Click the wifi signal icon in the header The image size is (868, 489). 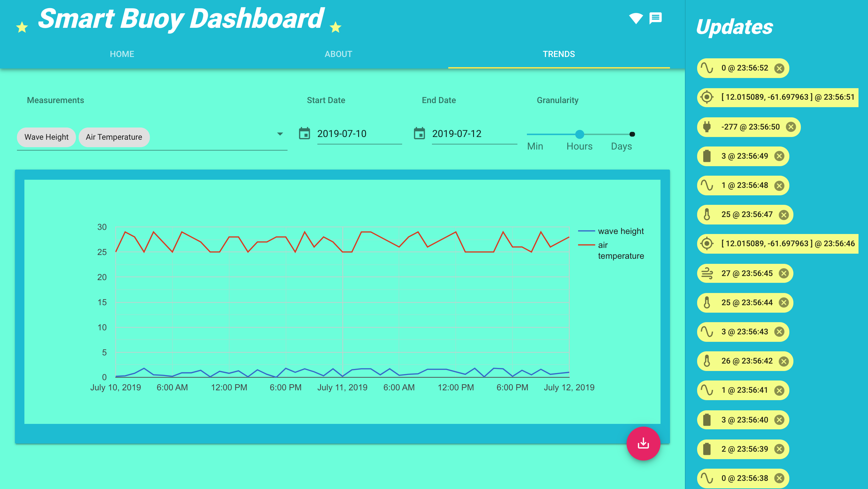636,18
